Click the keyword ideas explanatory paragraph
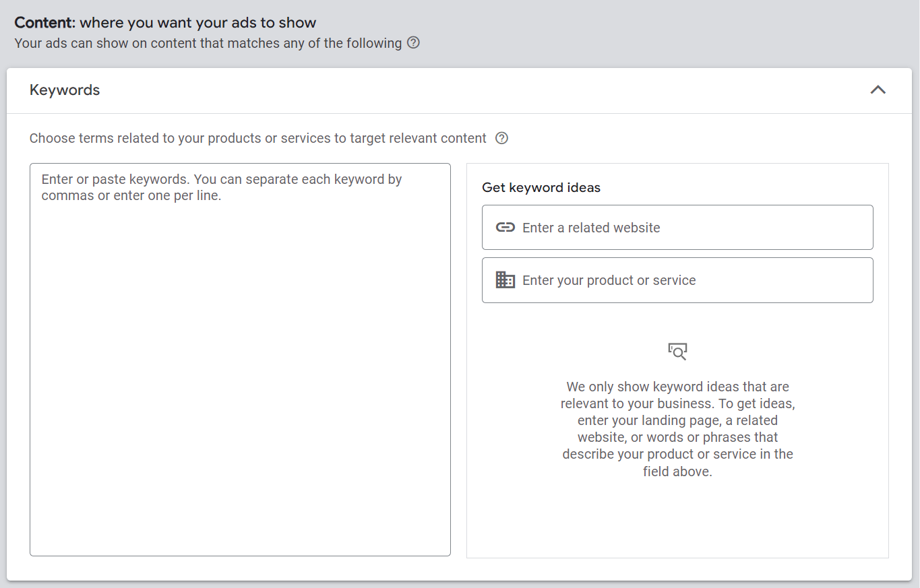 tap(677, 428)
